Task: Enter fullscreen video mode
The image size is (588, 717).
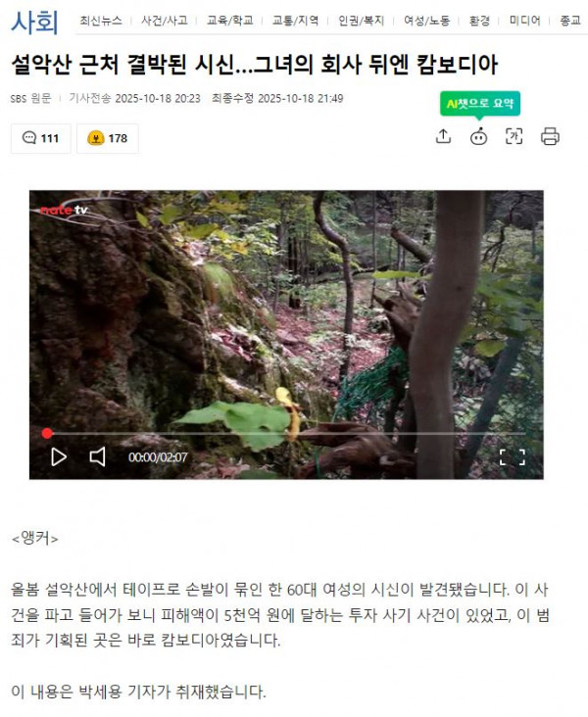Action: pos(512,456)
